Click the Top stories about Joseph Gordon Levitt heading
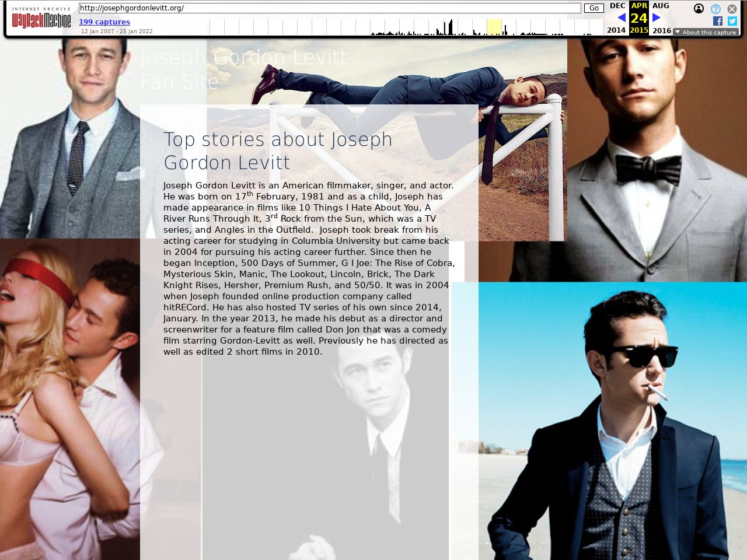This screenshot has width=747, height=560. click(x=278, y=150)
